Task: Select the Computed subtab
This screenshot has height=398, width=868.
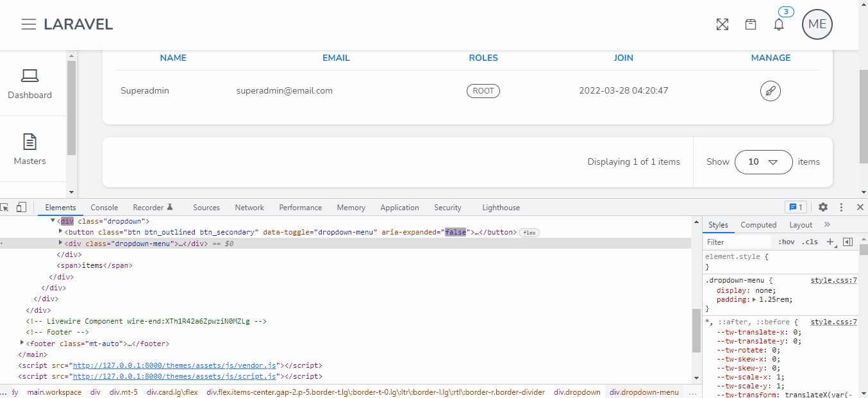Action: [x=758, y=225]
